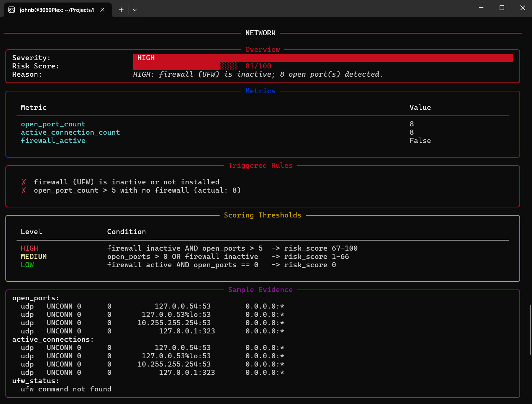Click 127.0.0.54:53 under open_ports
Screen dimensions: 532x404
coord(182,306)
